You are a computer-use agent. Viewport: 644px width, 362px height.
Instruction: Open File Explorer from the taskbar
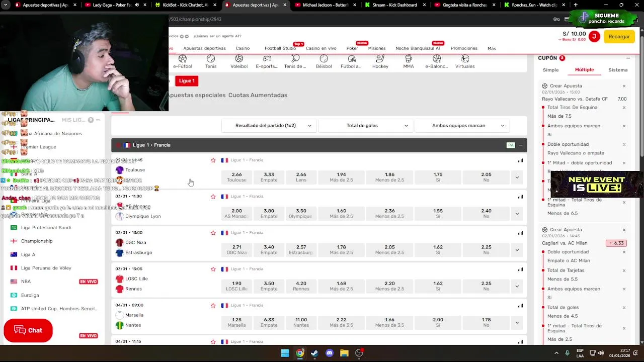click(344, 353)
